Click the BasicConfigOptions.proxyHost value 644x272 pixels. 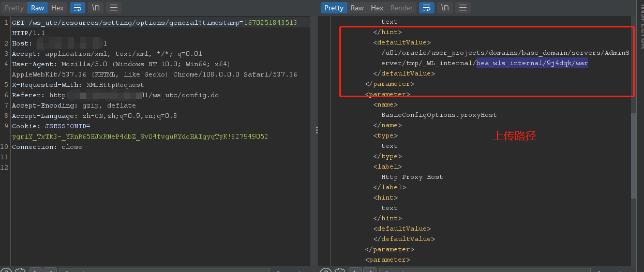pos(439,115)
